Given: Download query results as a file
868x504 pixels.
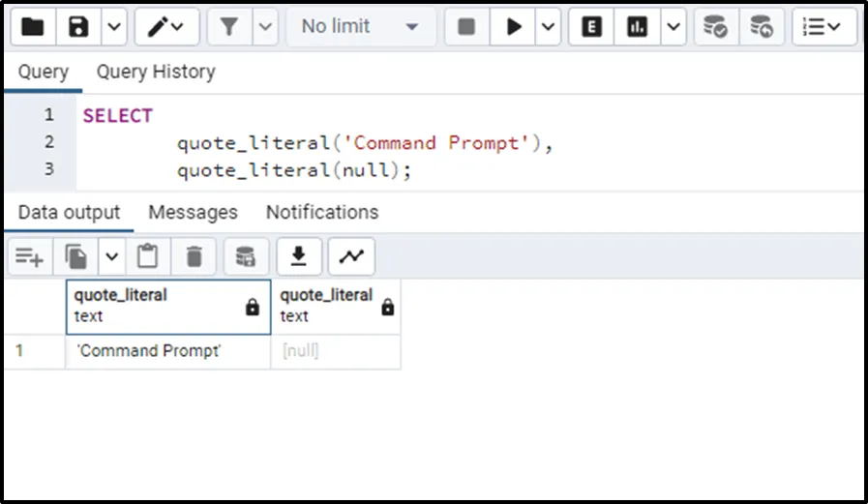Looking at the screenshot, I should pos(299,256).
